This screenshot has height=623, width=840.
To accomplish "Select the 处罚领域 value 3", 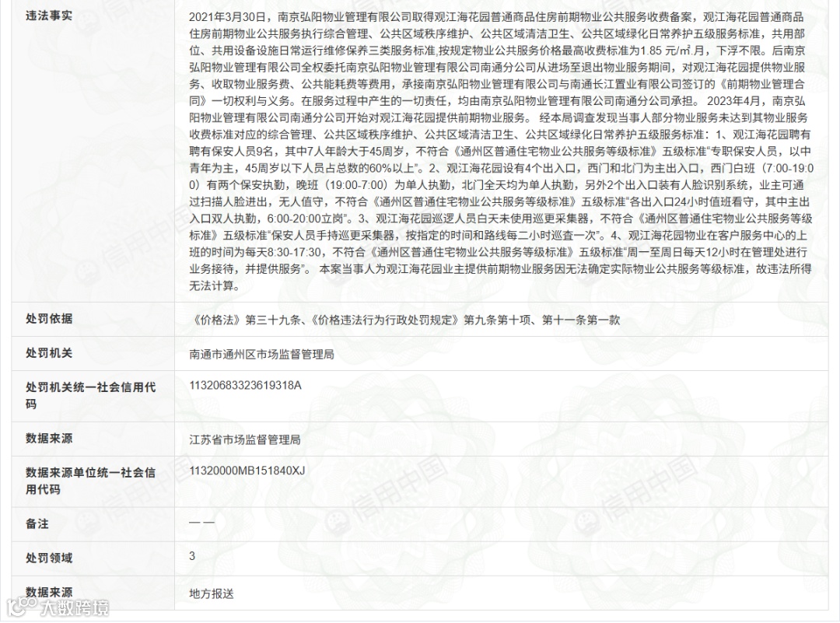I will coord(190,558).
